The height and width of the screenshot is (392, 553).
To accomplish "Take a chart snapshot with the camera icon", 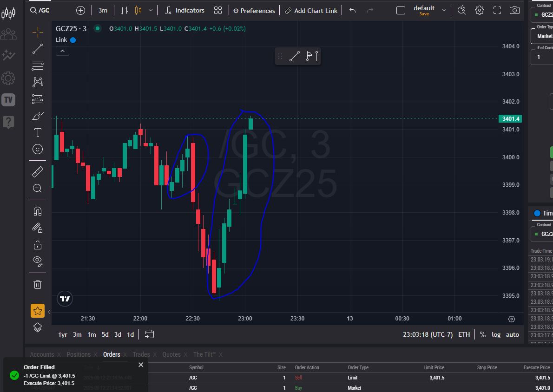I will 514,10.
